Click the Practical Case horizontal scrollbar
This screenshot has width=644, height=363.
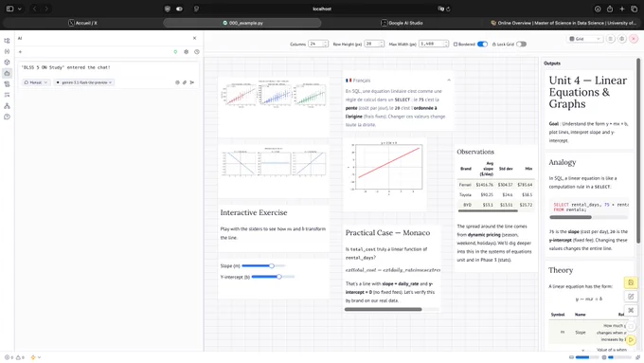pyautogui.click(x=384, y=309)
